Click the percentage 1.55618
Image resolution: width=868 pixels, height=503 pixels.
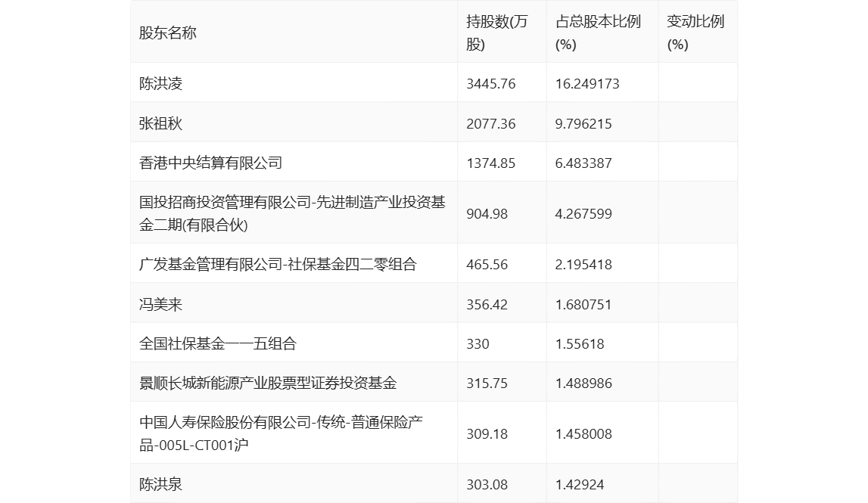580,343
